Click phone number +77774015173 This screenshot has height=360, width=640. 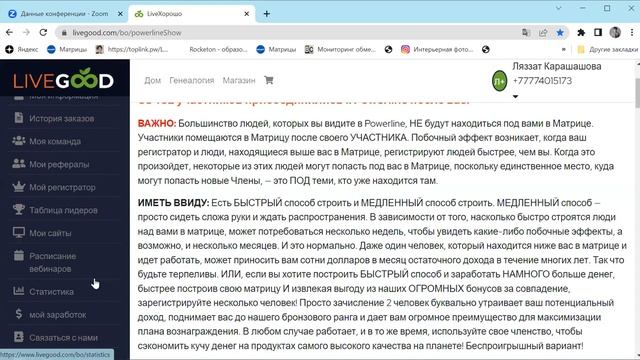tap(542, 81)
